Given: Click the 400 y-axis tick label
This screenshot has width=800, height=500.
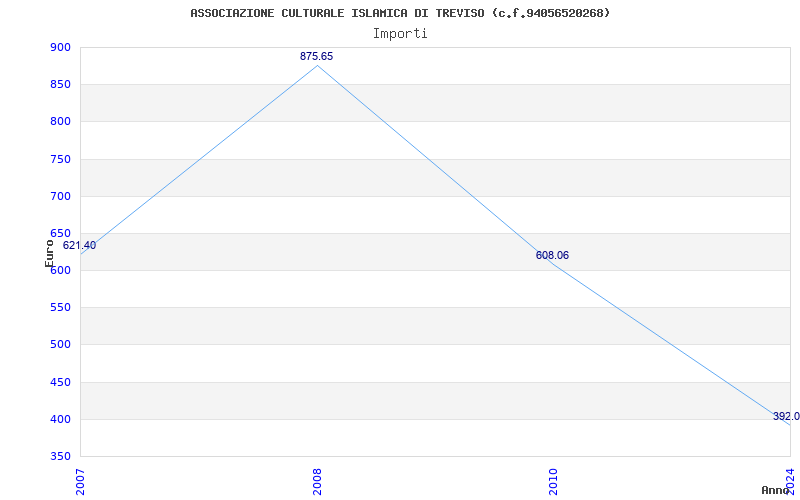Looking at the screenshot, I should (x=60, y=419).
